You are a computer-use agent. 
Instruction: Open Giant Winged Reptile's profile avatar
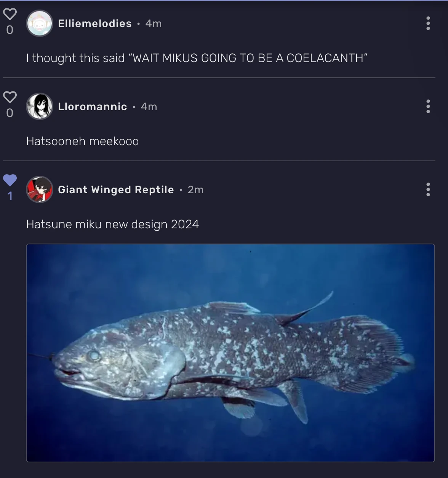(x=39, y=189)
